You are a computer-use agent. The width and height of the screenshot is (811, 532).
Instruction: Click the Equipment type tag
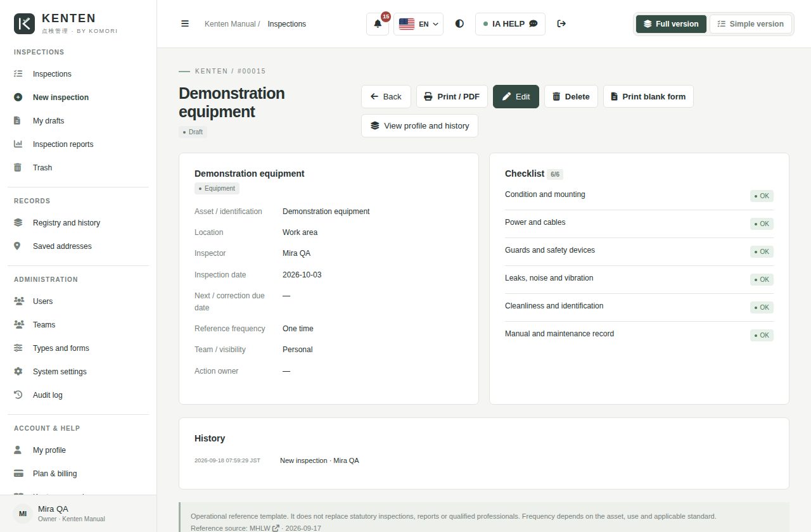click(x=217, y=189)
